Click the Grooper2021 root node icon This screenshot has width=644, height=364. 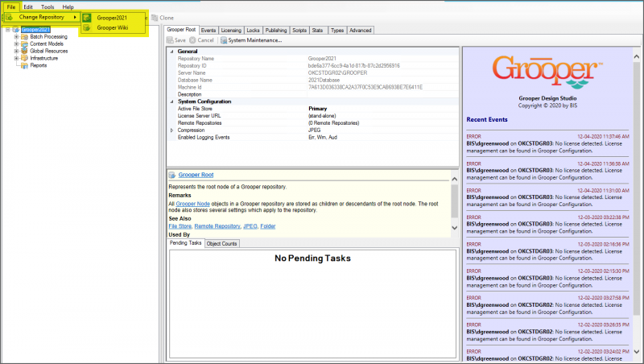[x=16, y=30]
